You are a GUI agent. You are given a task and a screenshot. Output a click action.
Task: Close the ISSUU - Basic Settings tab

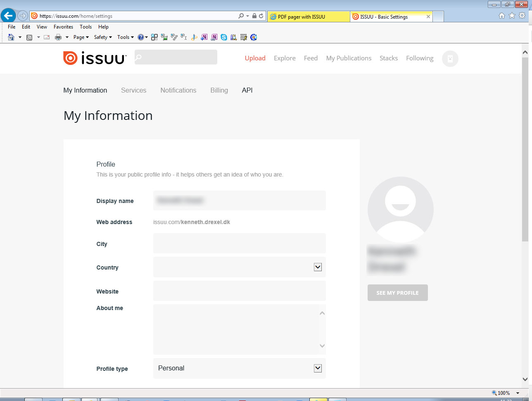pos(428,17)
